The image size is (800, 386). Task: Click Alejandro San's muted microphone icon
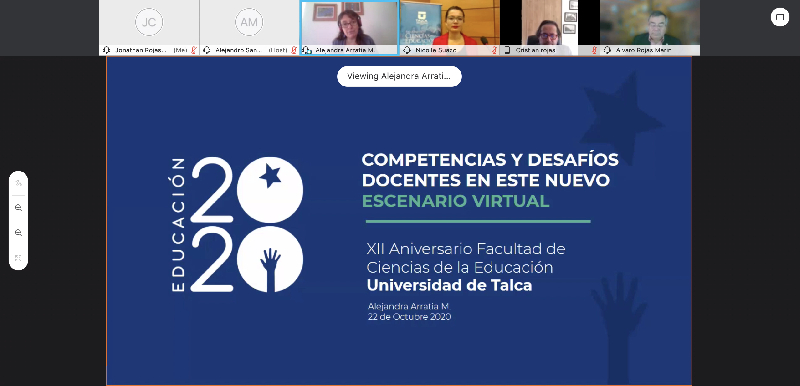coord(294,50)
